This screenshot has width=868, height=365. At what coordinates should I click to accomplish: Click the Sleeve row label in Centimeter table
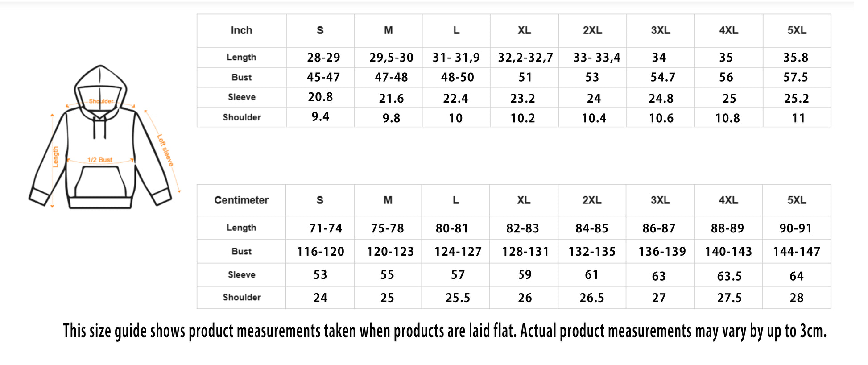pos(241,275)
